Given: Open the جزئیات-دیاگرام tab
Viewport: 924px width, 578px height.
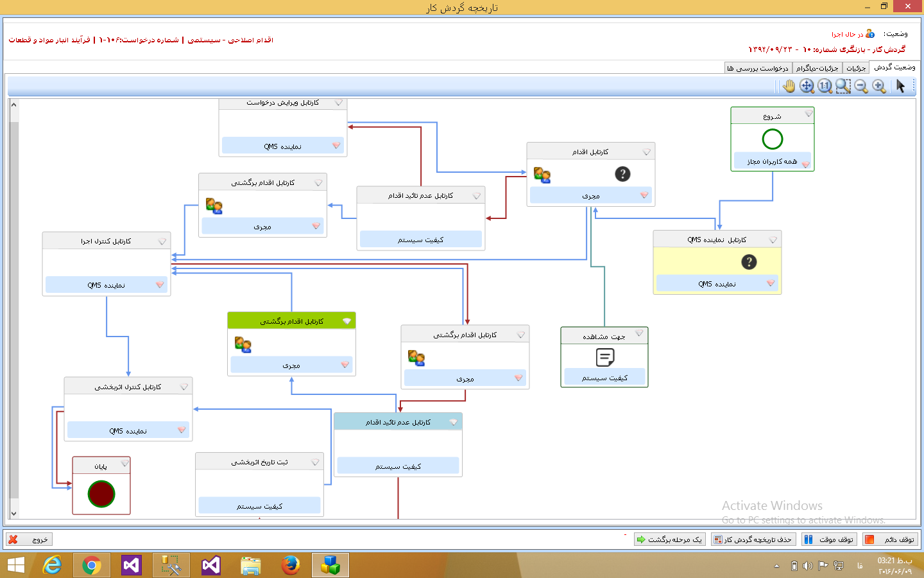Looking at the screenshot, I should pyautogui.click(x=817, y=68).
